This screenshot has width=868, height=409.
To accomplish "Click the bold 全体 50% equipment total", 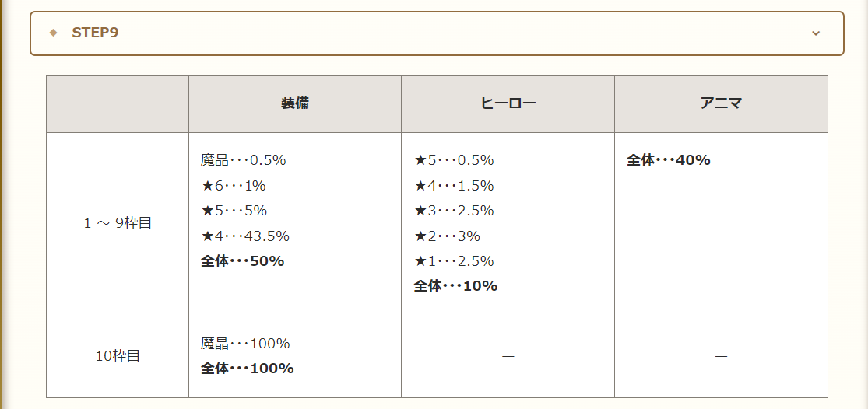I will tap(242, 261).
